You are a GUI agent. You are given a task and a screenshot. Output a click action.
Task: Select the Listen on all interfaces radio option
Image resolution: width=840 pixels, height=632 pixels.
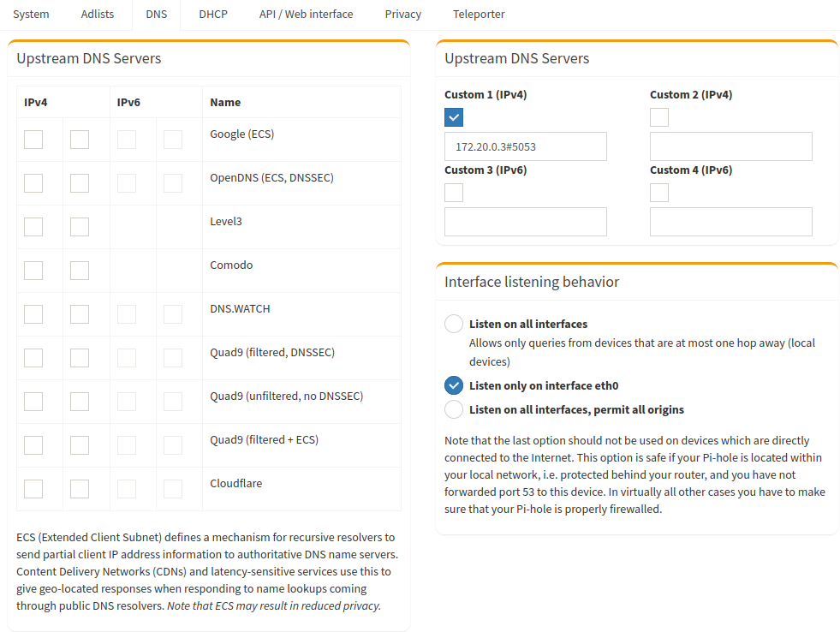(x=454, y=324)
